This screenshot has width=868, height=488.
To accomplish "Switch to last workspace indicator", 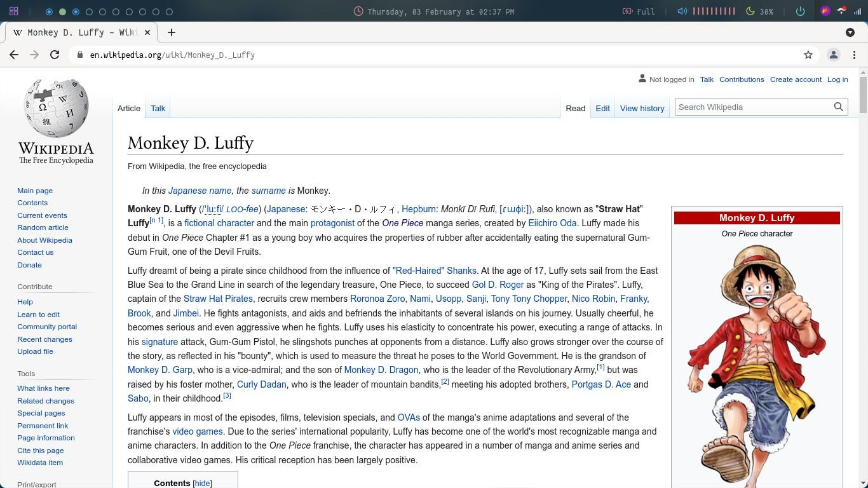I will [169, 11].
